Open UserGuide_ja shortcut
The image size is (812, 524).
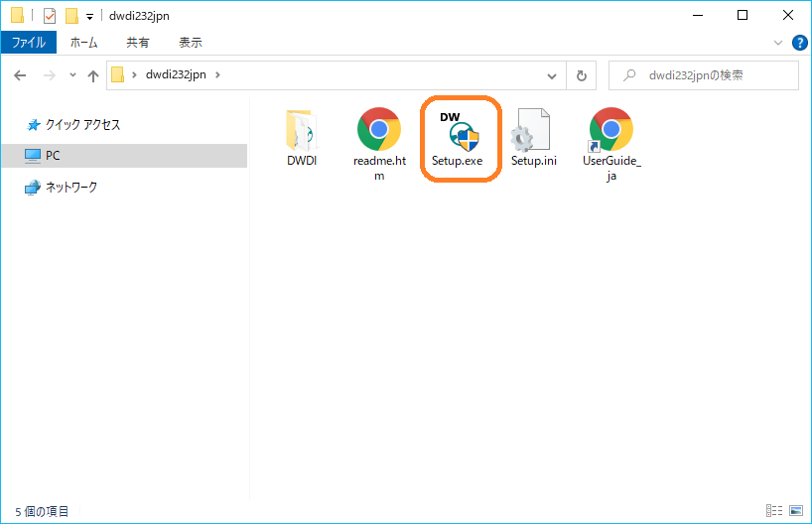click(x=611, y=145)
